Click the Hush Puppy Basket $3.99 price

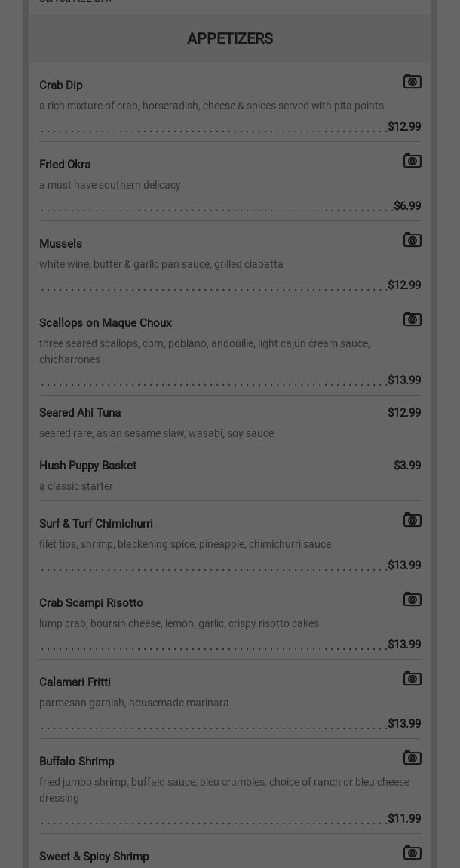pyautogui.click(x=407, y=466)
